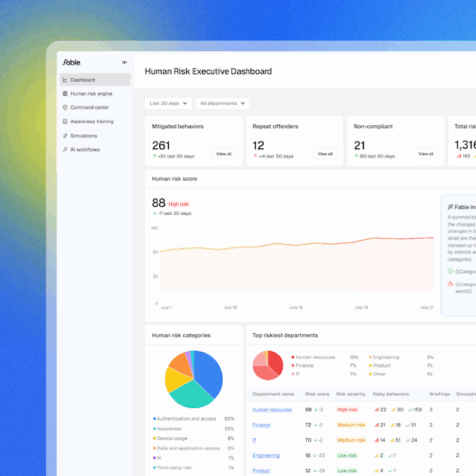Click the red warning triangle in insights panel
Image resolution: width=476 pixels, height=476 pixels.
pos(450,284)
